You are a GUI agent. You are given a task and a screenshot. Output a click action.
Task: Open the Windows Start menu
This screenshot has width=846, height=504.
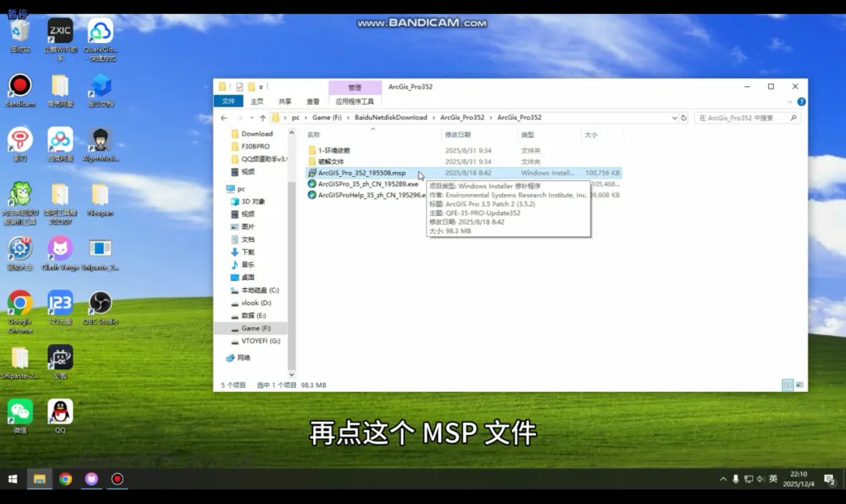13,479
